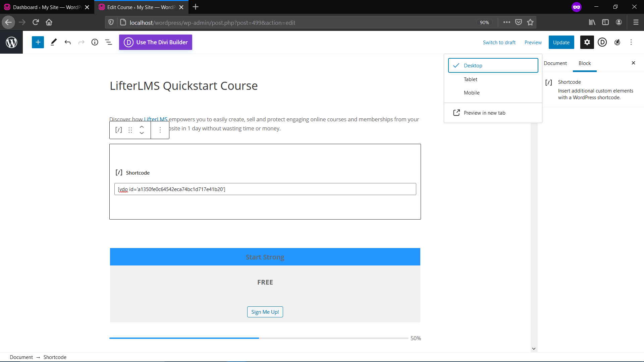This screenshot has width=644, height=362.
Task: Open tracking protection shield icon
Action: (x=111, y=22)
